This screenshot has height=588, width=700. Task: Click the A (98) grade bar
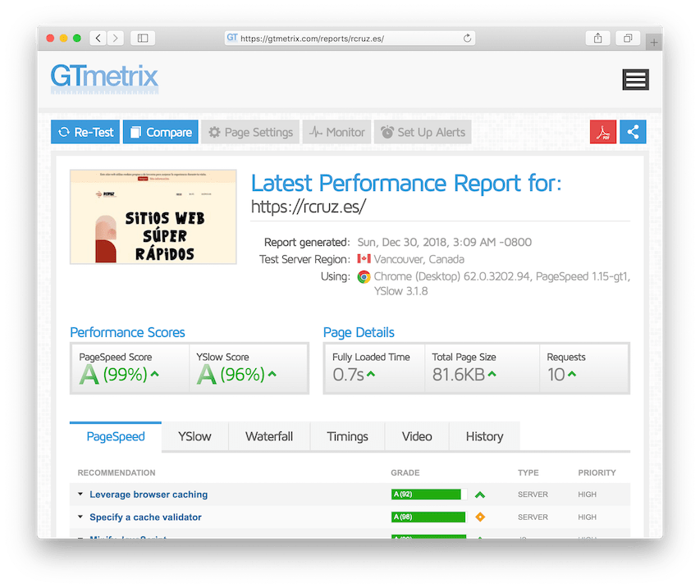pos(428,517)
